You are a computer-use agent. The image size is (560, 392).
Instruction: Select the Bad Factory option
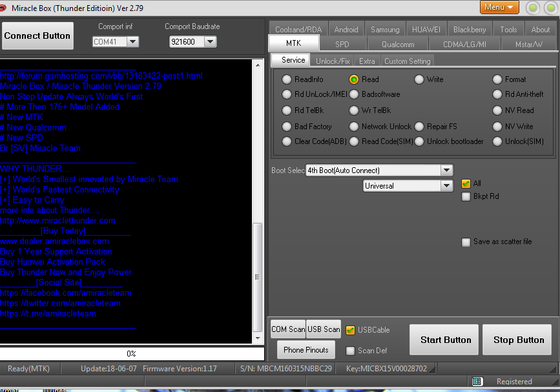[x=286, y=127]
